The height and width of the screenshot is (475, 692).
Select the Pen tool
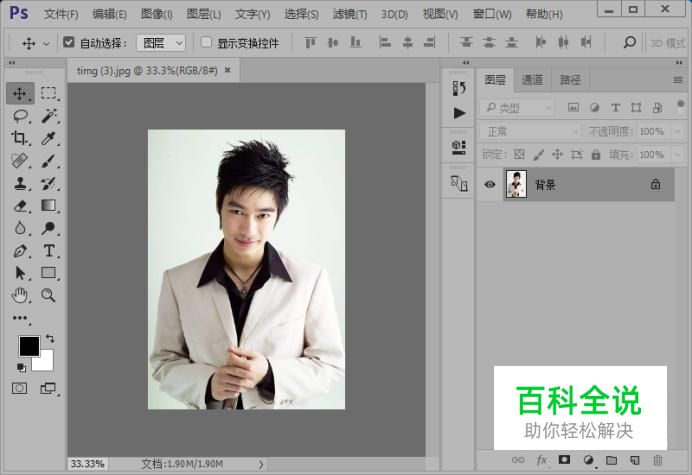point(20,251)
